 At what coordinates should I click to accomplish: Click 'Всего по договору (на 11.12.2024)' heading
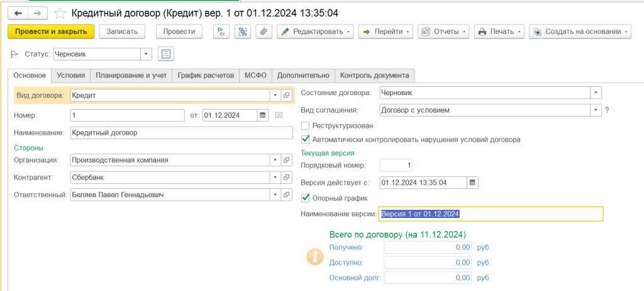pos(397,234)
